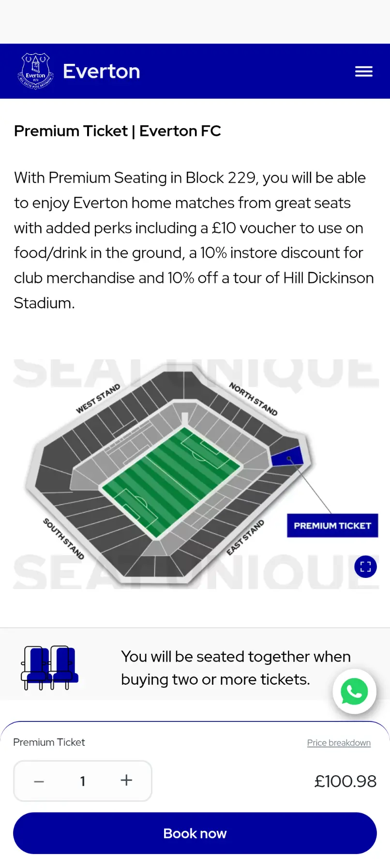390x868 pixels.
Task: Click the two blue seats icon
Action: point(49,667)
